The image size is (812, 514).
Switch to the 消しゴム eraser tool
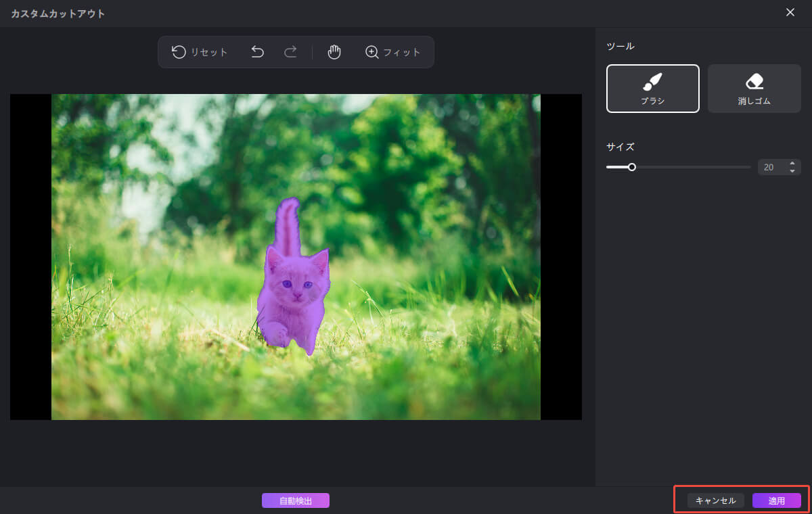tap(754, 89)
